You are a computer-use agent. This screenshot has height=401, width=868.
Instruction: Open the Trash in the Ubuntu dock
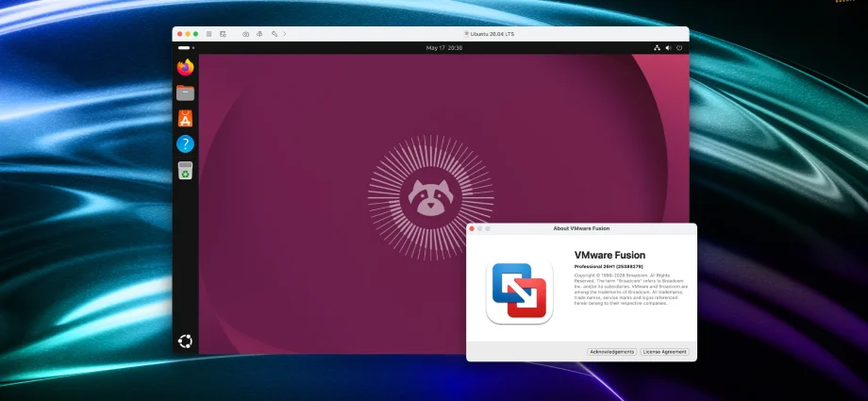click(186, 171)
